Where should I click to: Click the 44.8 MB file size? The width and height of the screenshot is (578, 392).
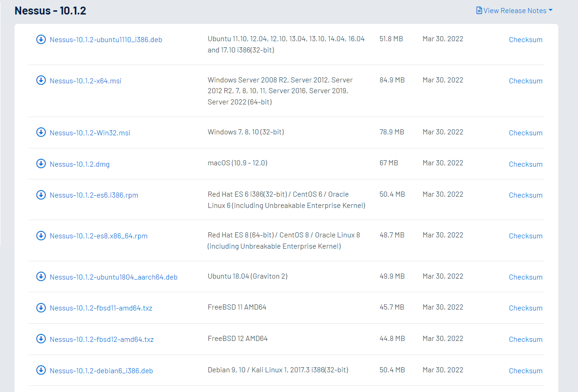click(392, 339)
